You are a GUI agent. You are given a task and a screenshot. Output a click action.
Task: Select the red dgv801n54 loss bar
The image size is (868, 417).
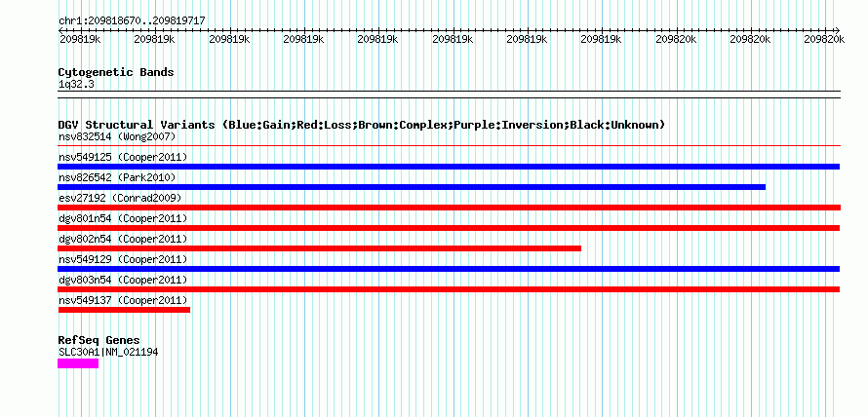[449, 228]
